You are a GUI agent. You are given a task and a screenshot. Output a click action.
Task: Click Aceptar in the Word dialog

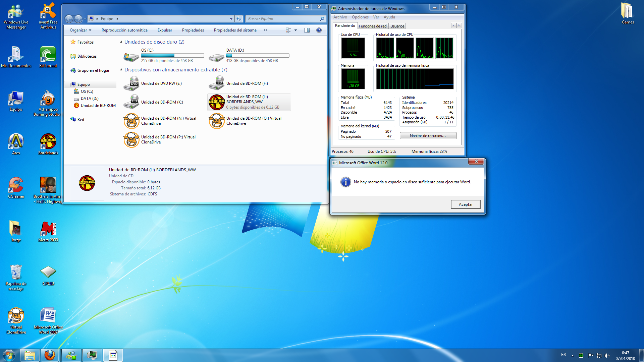[x=465, y=204]
